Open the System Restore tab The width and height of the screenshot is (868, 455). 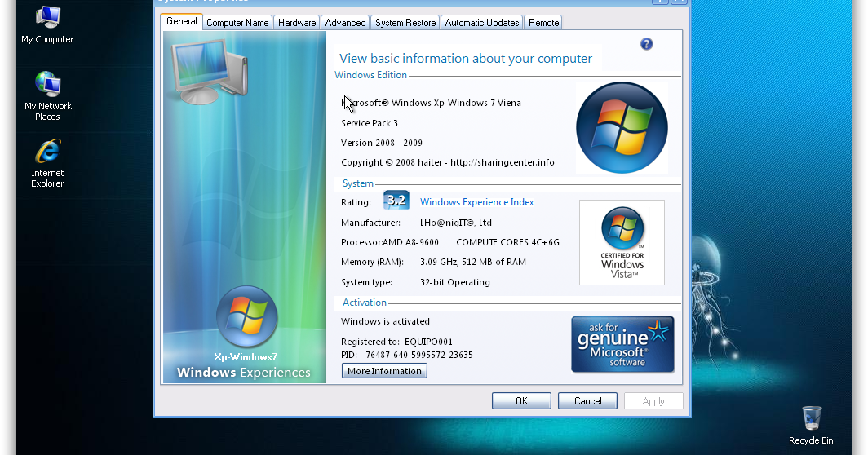tap(405, 23)
